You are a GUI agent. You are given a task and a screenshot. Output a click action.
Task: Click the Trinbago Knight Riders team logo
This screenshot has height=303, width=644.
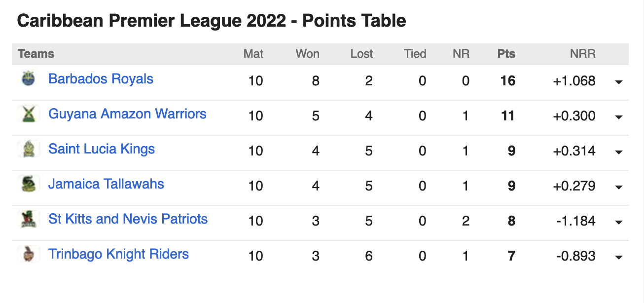(x=29, y=254)
